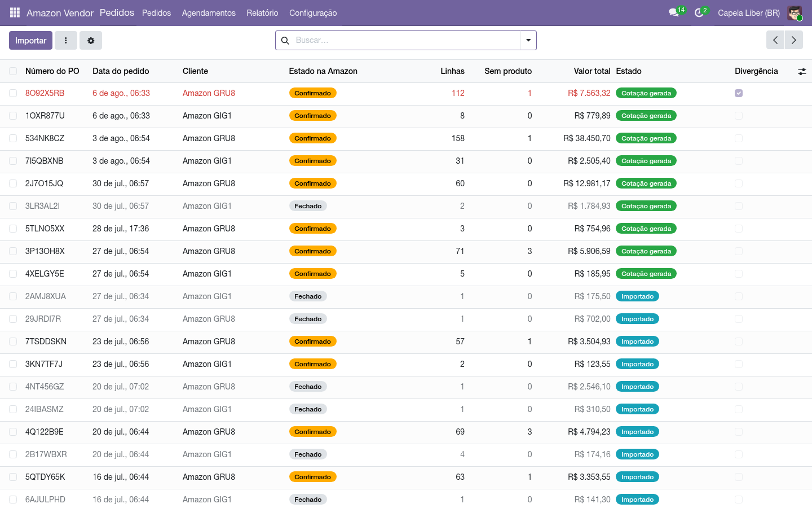Expand the search options dropdown arrow

click(x=528, y=41)
